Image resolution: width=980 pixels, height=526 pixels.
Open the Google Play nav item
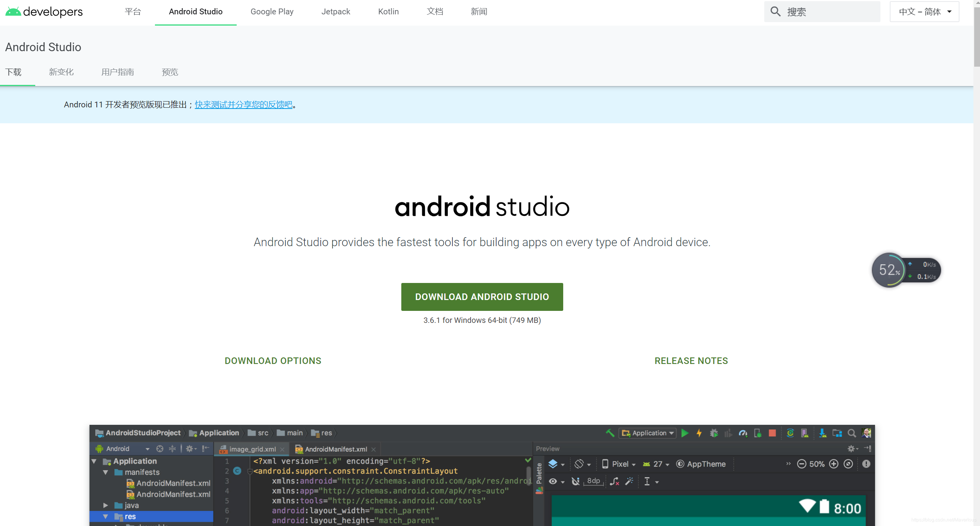(272, 12)
